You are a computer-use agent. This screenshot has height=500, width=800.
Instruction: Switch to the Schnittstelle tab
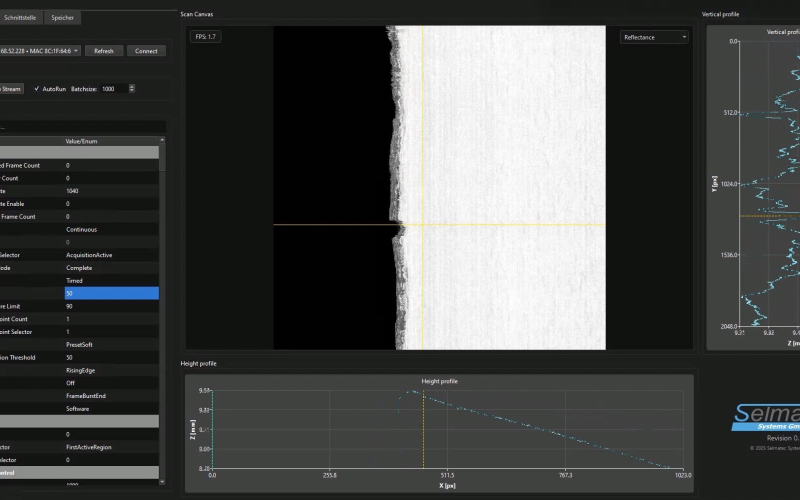[19, 18]
